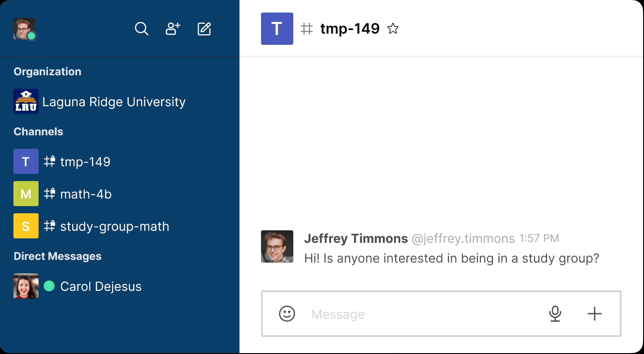Screen dimensions: 644x354
Task: Click the 1:57 PM message timestamp
Action: coord(539,239)
